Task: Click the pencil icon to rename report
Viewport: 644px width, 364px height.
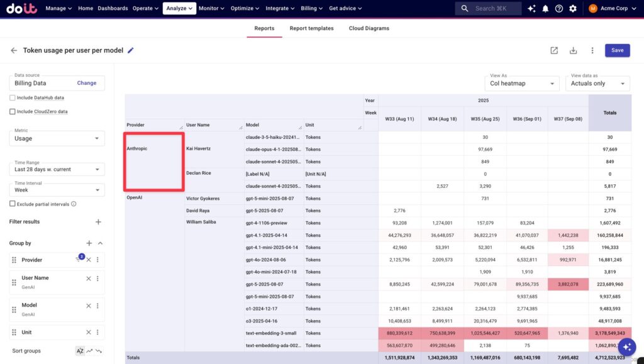Action: [x=131, y=50]
